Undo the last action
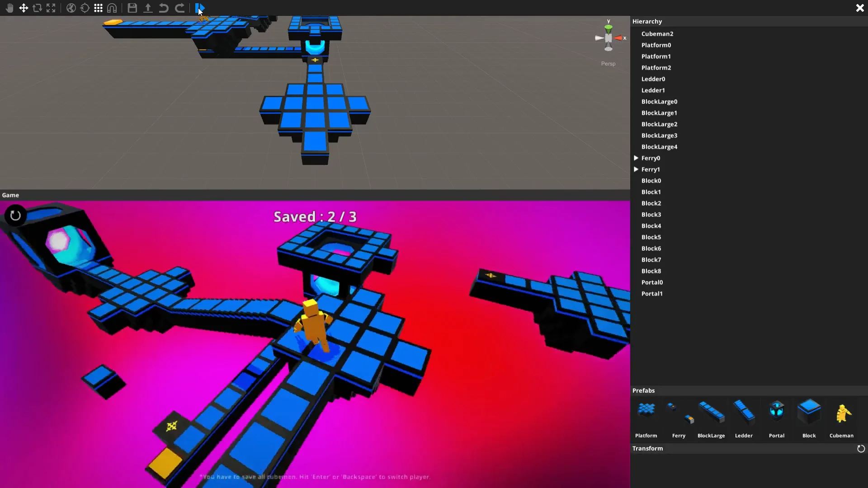This screenshot has width=868, height=488. tap(163, 8)
